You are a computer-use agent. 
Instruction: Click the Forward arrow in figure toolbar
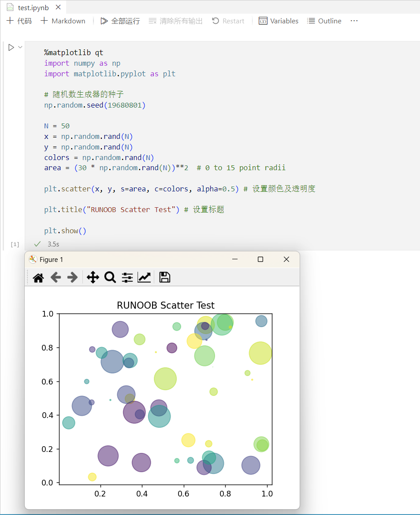[72, 277]
